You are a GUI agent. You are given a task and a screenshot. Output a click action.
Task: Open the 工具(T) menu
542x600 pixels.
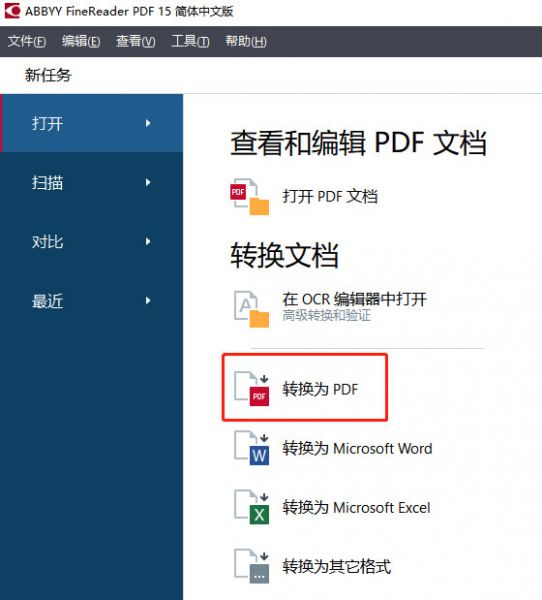click(190, 41)
